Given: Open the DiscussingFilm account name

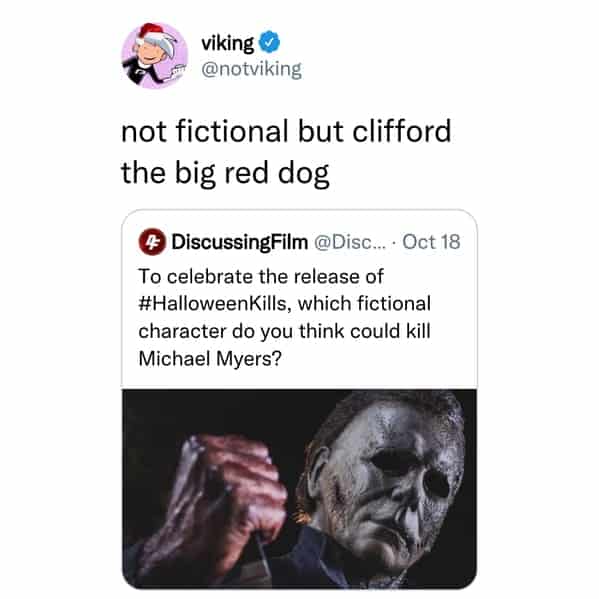Looking at the screenshot, I should click(x=240, y=242).
